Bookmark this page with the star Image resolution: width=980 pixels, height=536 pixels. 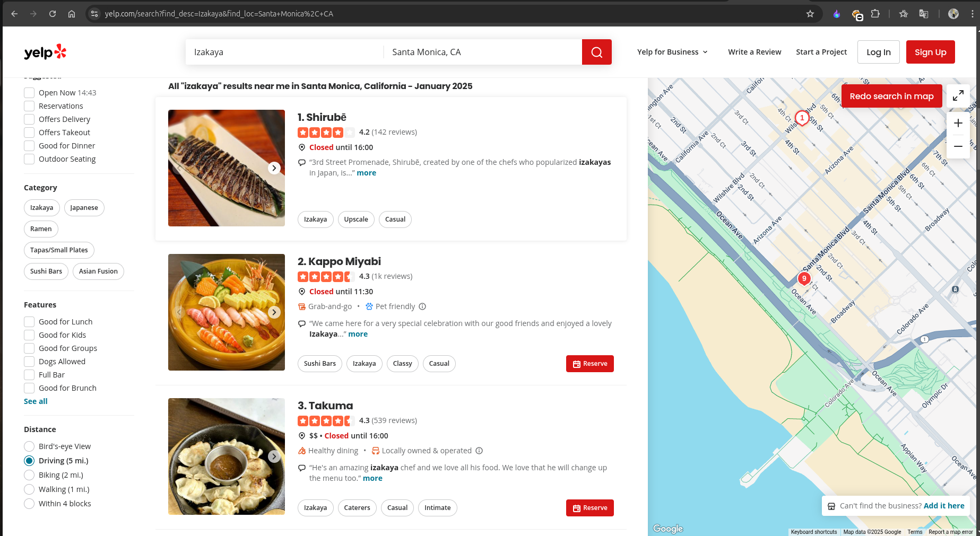coord(810,14)
